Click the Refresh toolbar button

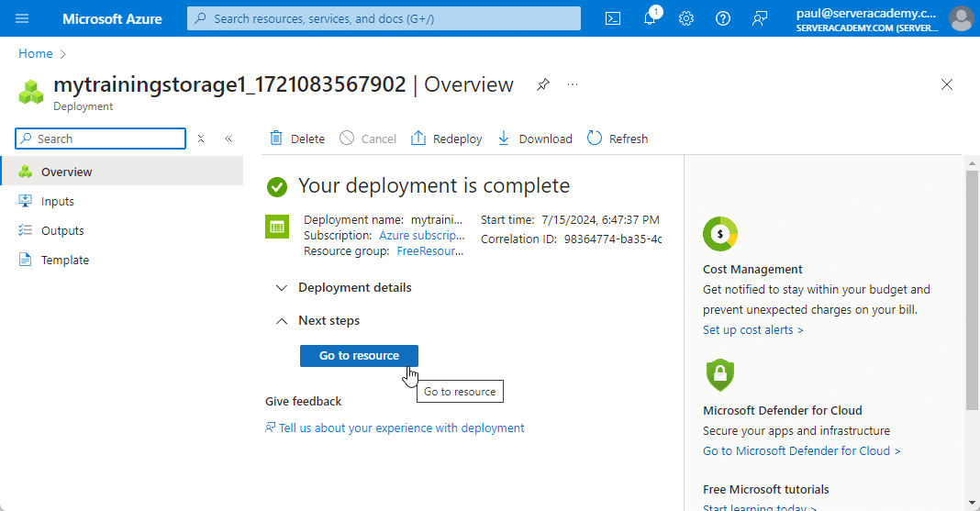[x=618, y=139]
